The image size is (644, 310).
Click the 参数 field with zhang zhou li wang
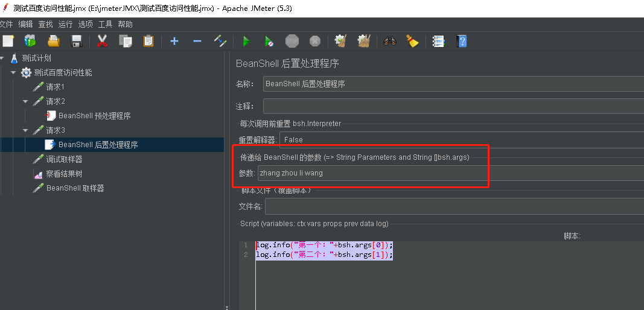point(450,173)
